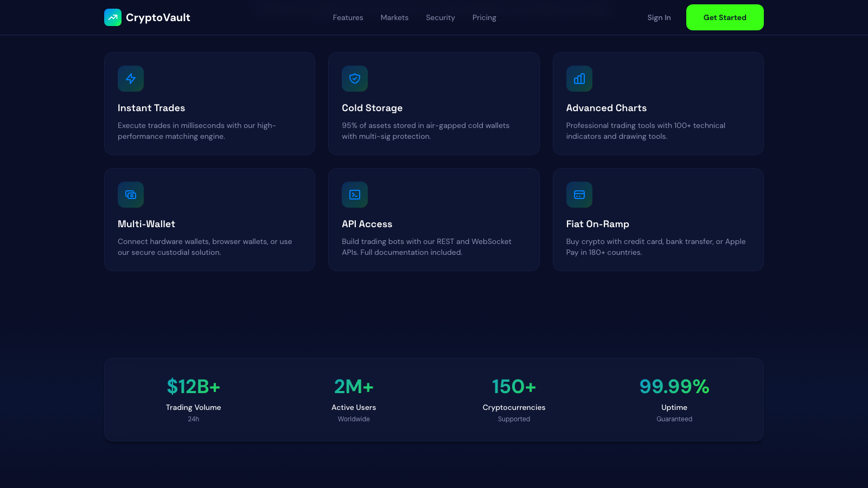Image resolution: width=868 pixels, height=488 pixels.
Task: Click the CryptoVault logo icon
Action: [x=113, y=17]
